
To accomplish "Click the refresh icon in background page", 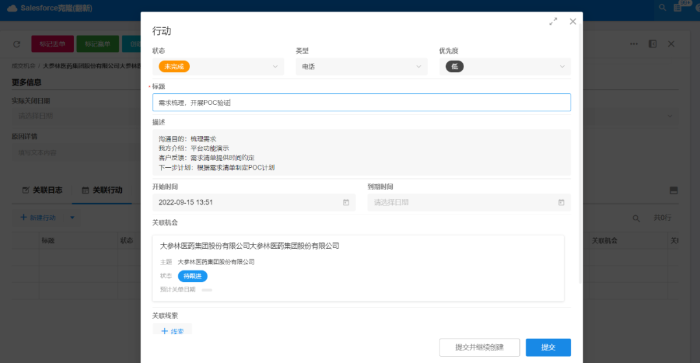I will pyautogui.click(x=17, y=44).
